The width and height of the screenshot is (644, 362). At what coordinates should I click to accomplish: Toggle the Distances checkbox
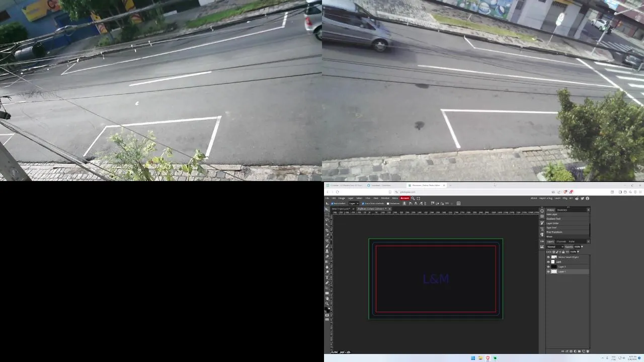coord(388,204)
